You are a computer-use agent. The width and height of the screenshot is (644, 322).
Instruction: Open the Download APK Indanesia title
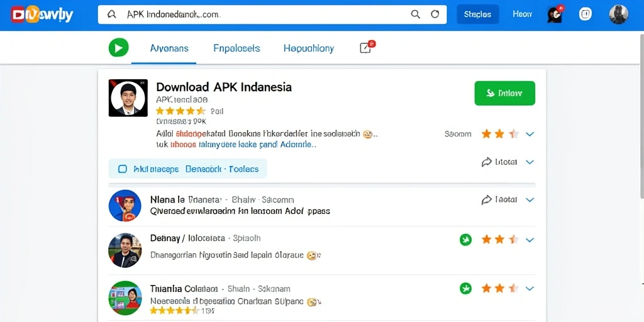coord(224,87)
